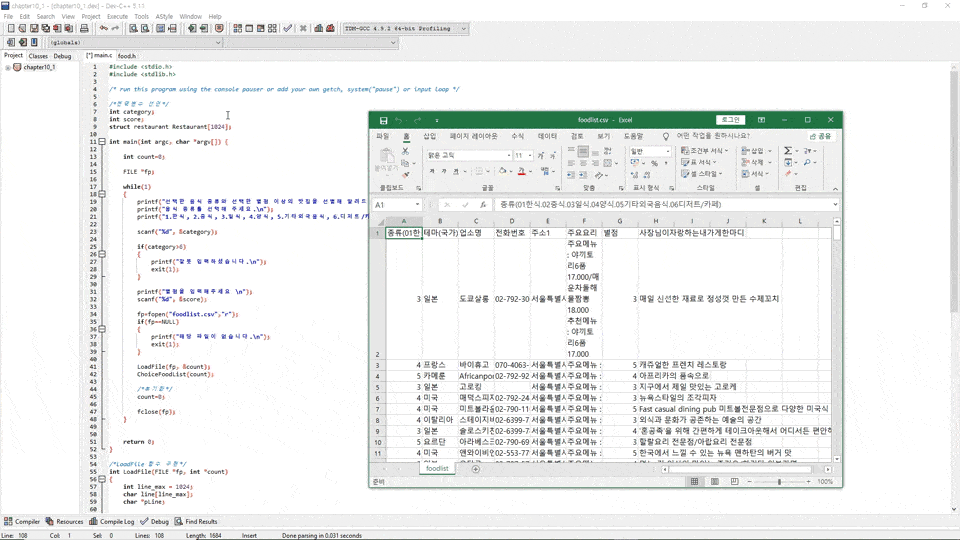This screenshot has height=540, width=960.
Task: Open the TDM-GCC compiler selection dropdown
Action: (463, 28)
